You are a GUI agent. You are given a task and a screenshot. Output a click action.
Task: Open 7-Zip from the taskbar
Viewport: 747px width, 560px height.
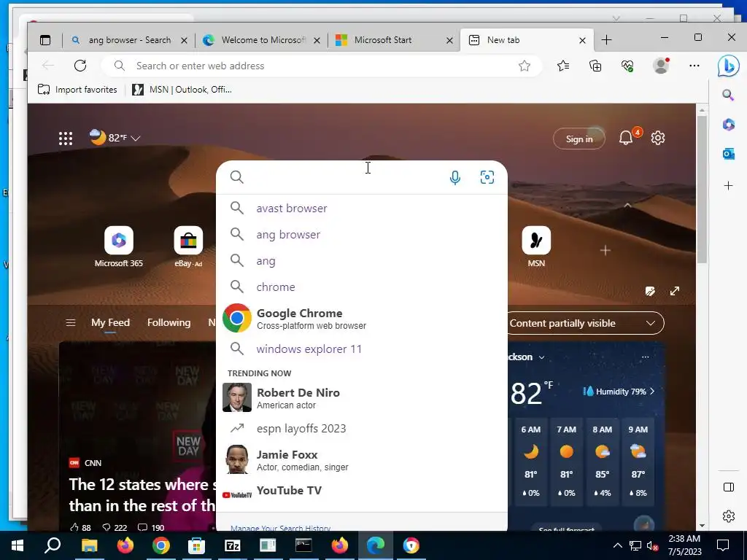[x=233, y=545]
